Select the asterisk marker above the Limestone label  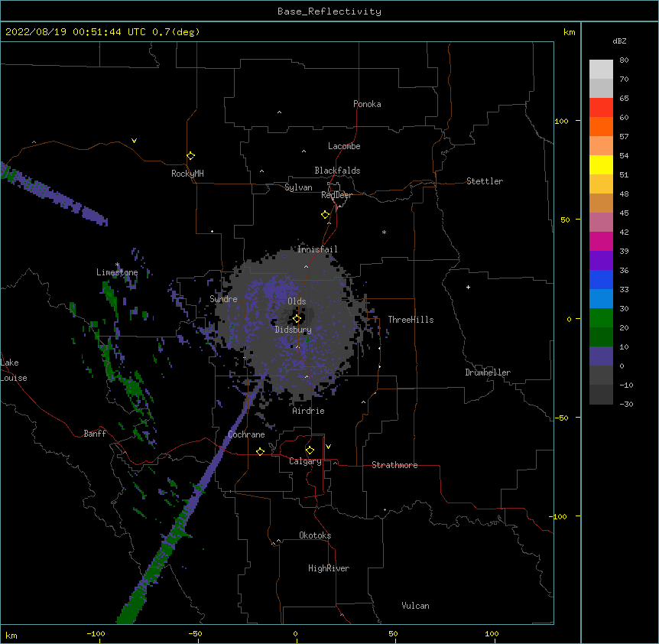click(118, 265)
